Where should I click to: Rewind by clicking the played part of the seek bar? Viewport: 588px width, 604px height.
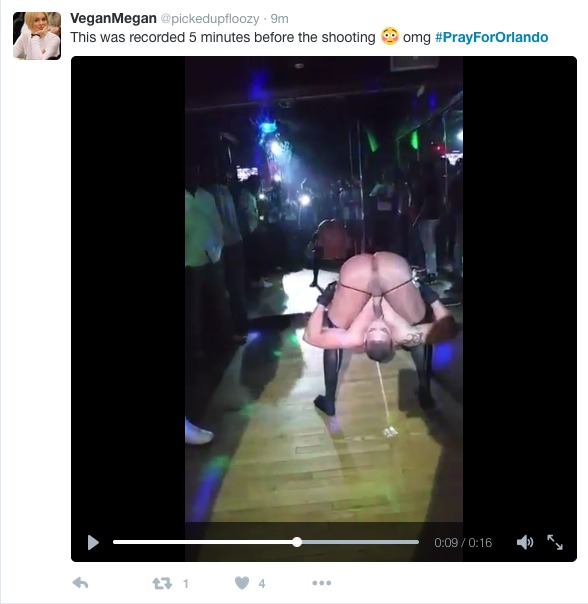[x=202, y=542]
